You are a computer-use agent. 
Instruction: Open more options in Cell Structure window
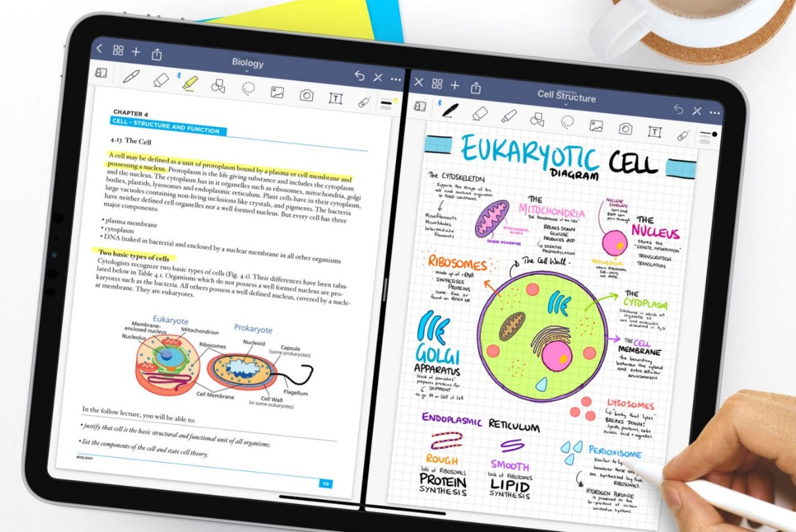(715, 113)
